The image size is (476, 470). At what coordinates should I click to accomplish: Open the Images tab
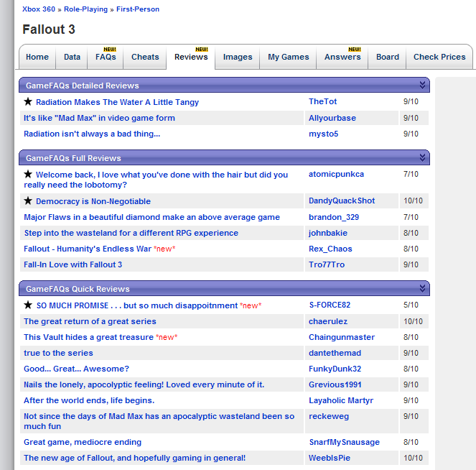coord(238,57)
